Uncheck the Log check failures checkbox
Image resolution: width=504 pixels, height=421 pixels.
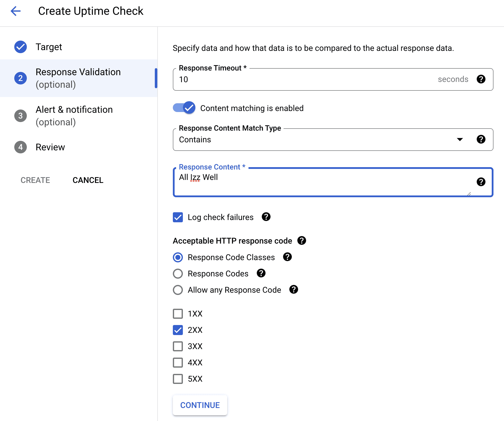pos(178,217)
